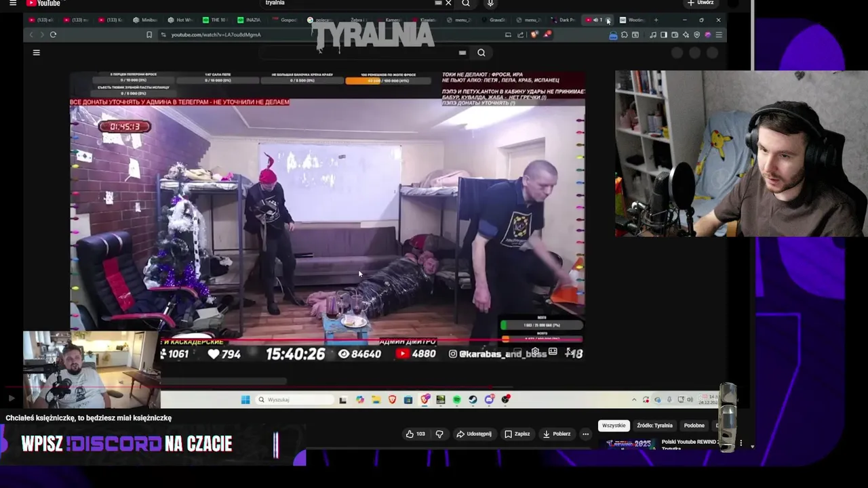
Task: Switch to the 'THE 10' browser tab
Action: click(215, 20)
